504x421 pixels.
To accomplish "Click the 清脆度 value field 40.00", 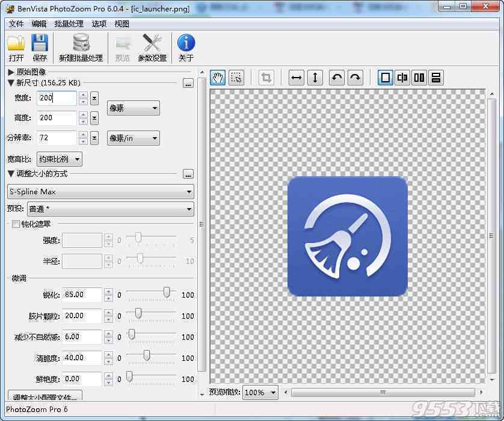I will (82, 358).
